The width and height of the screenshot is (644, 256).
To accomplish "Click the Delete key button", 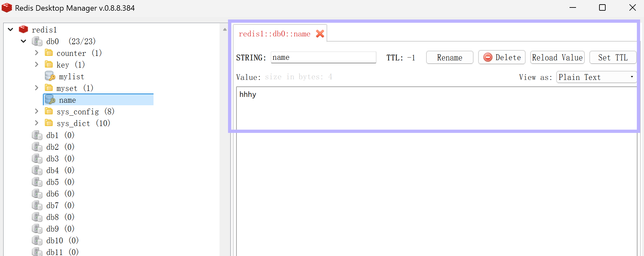I will point(502,58).
